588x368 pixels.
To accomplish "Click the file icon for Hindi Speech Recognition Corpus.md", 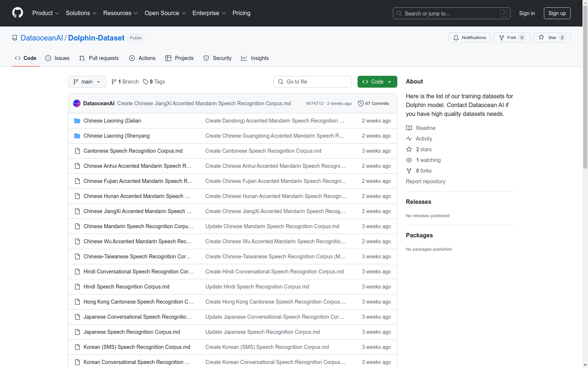I will click(77, 287).
